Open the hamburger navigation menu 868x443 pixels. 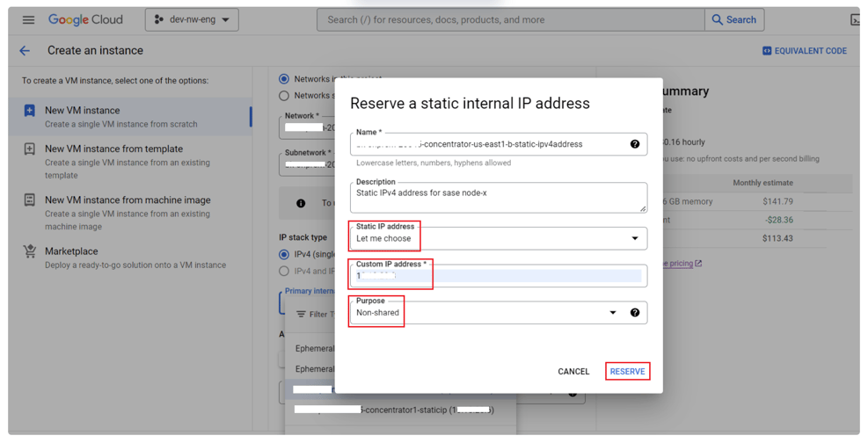point(28,19)
